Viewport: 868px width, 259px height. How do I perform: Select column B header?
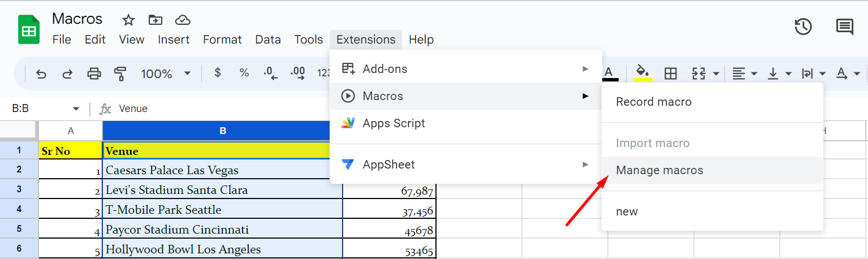coord(223,131)
